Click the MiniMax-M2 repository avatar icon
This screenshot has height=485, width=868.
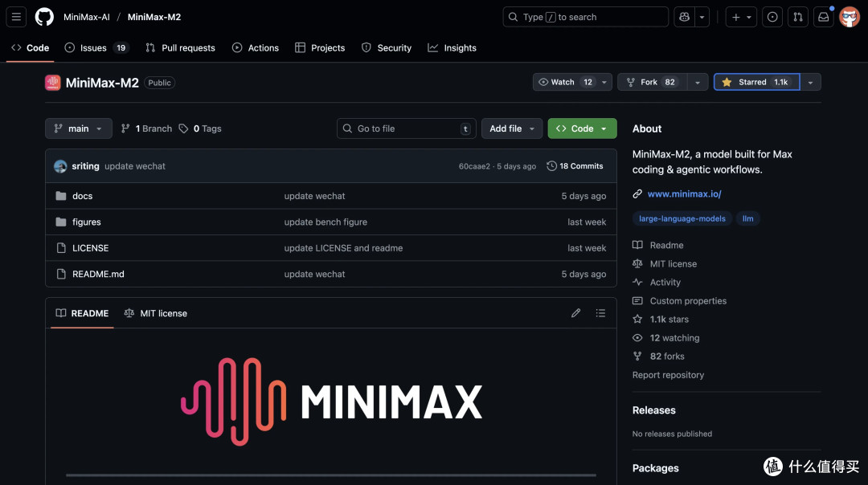52,83
